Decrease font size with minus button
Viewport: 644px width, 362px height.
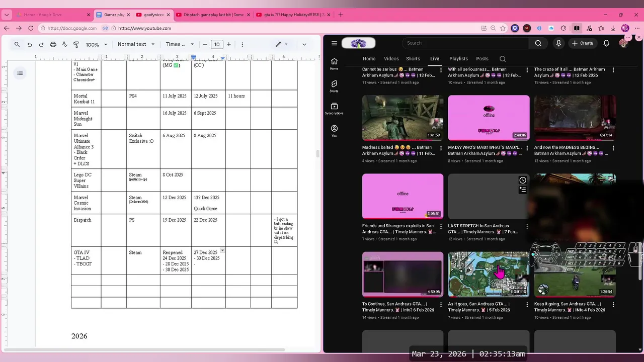coord(205,44)
